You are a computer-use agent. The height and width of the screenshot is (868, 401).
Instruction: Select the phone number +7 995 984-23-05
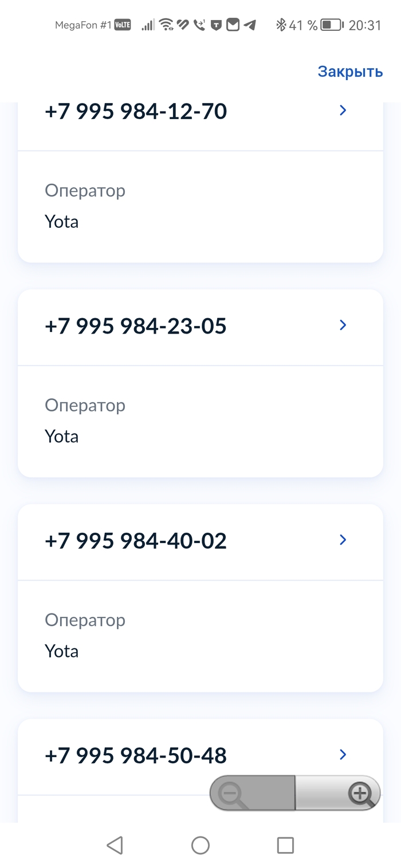click(136, 326)
